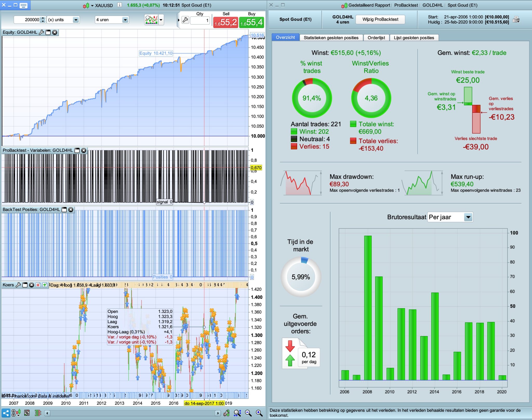The width and height of the screenshot is (532, 420).
Task: Click the instrument info icon next to XAUUSD
Action: [x=119, y=5]
